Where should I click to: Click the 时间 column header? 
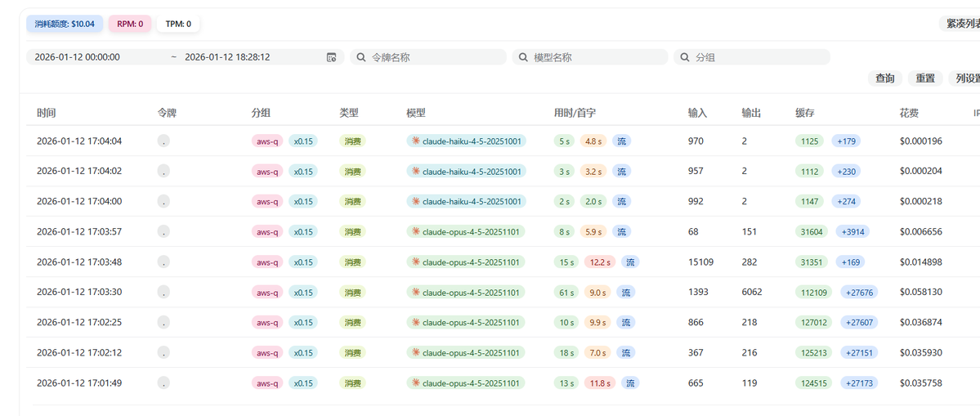point(47,114)
